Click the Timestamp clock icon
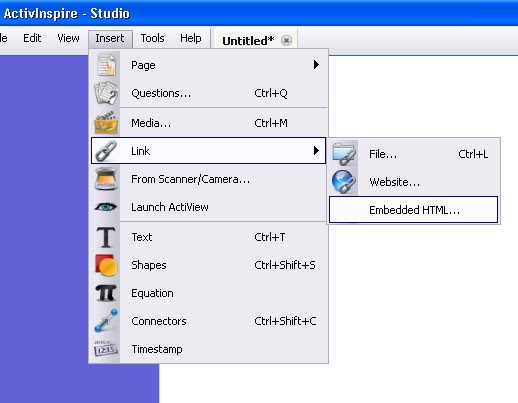The height and width of the screenshot is (403, 518). (106, 349)
